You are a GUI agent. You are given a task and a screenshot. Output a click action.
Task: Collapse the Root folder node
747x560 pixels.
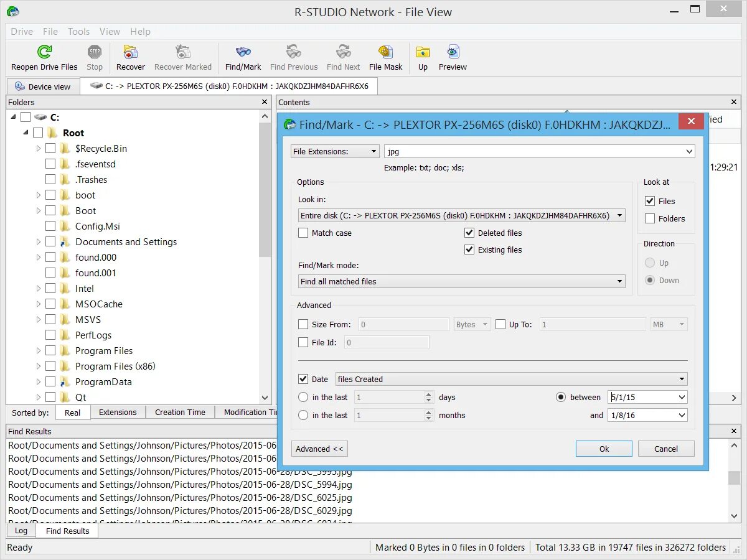[x=26, y=133]
